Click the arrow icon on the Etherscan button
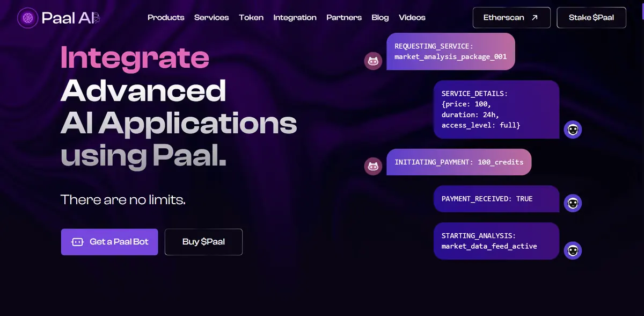 (x=534, y=18)
